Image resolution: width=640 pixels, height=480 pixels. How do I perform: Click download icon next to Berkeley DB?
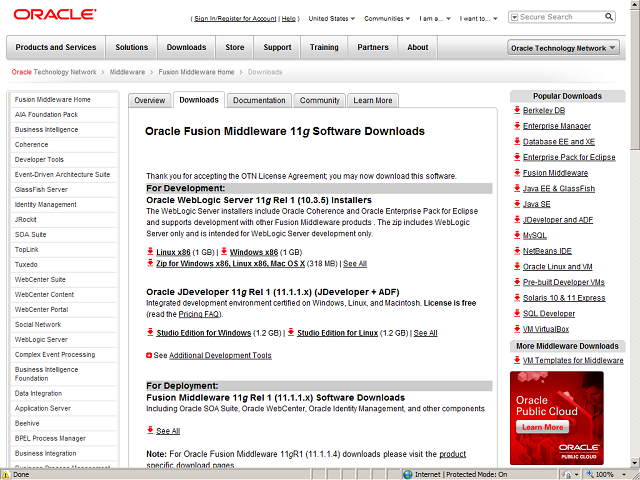[516, 110]
